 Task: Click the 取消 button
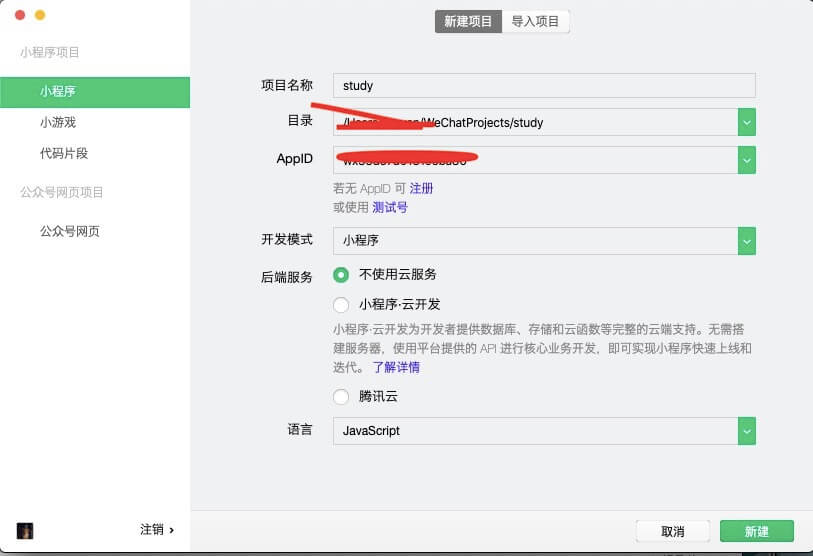click(x=672, y=531)
